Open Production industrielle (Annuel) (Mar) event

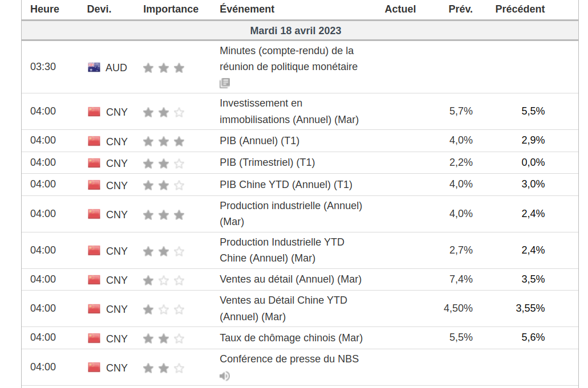[290, 213]
